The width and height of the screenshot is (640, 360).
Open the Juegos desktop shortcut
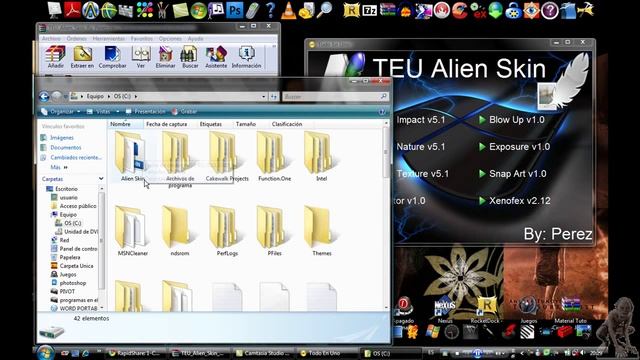[x=528, y=309]
